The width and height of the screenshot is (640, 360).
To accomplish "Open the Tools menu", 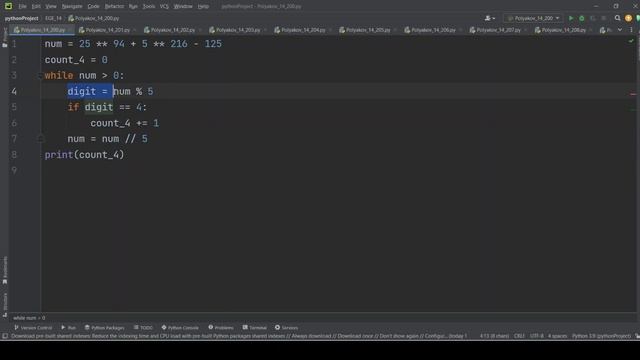I will point(149,7).
